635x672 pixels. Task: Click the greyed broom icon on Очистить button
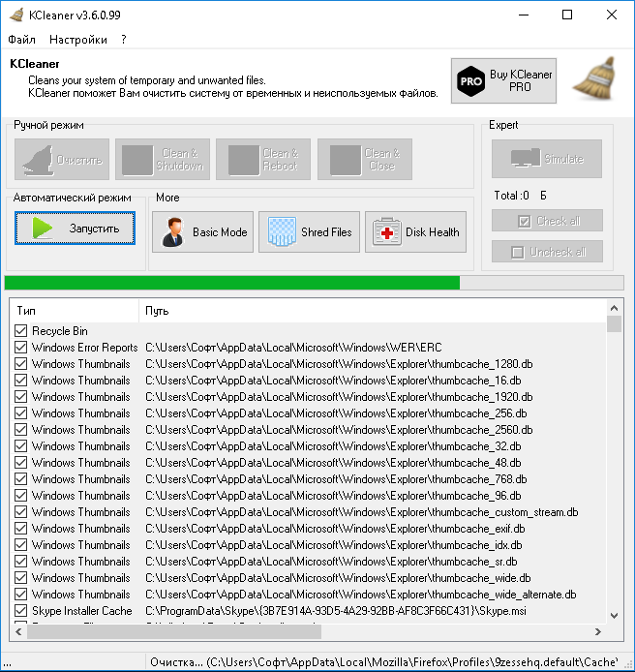coord(38,160)
